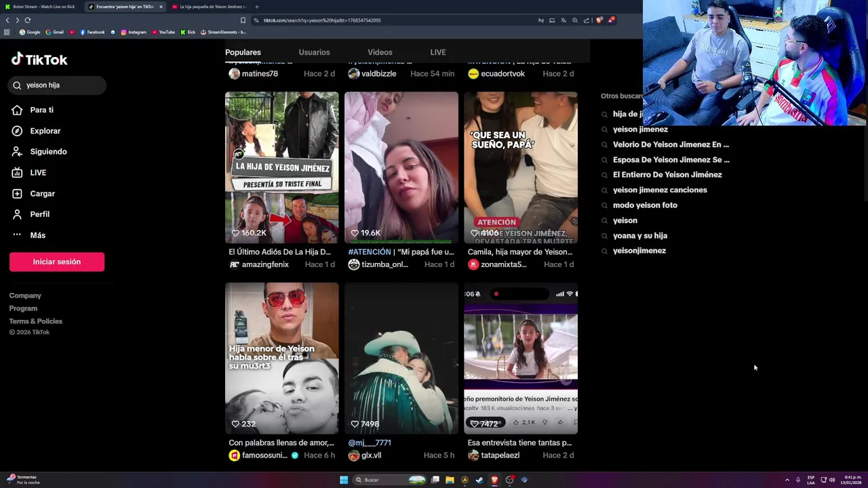Open the 7498 likes video thumbnail
Image resolution: width=868 pixels, height=488 pixels.
tap(401, 359)
